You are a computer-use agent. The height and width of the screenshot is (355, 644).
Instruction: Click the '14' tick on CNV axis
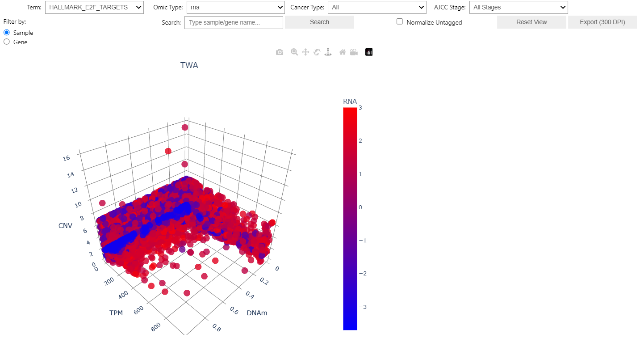coord(70,175)
